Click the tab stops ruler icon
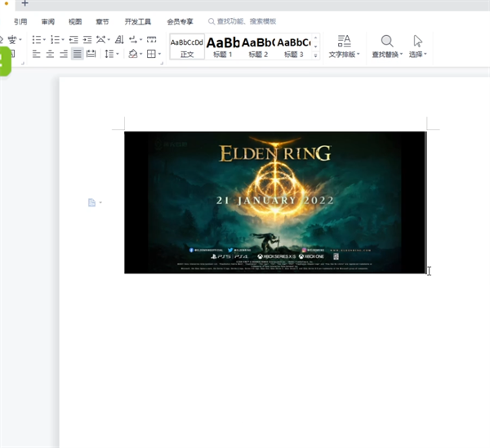The width and height of the screenshot is (490, 448). click(x=152, y=40)
